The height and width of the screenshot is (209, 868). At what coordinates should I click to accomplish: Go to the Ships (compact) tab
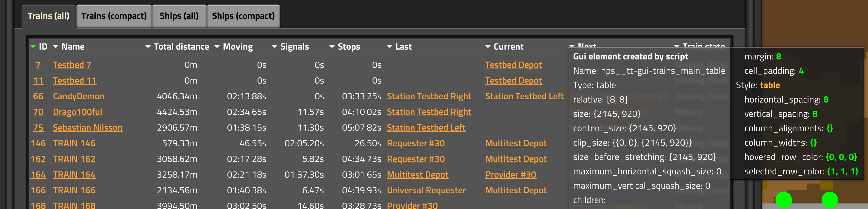pyautogui.click(x=243, y=16)
